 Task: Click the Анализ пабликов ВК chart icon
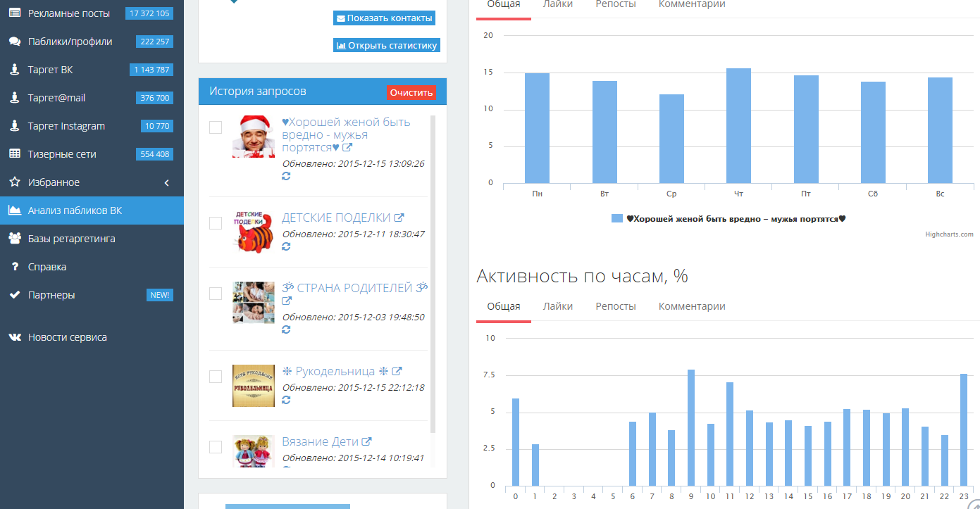click(x=14, y=210)
